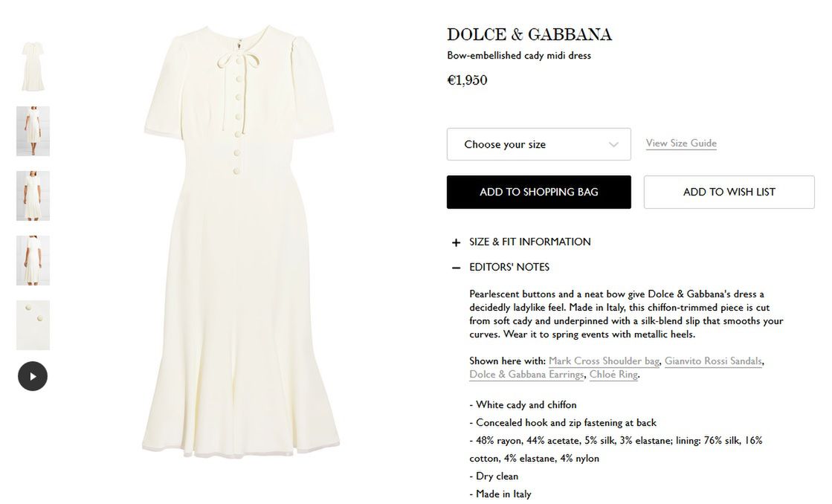Viewport: 832px width, 504px height.
Task: Select the fourth thumbnail showing model back view
Action: pos(33,260)
